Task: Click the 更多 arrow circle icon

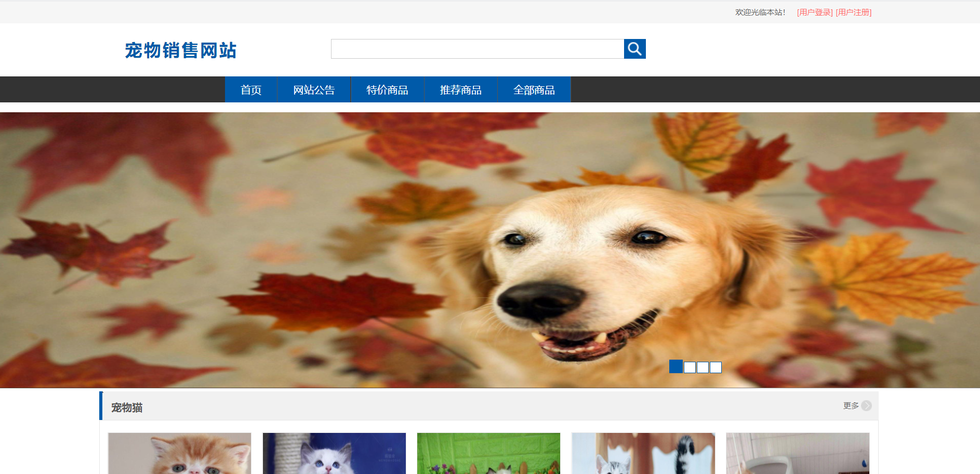Action: point(866,405)
